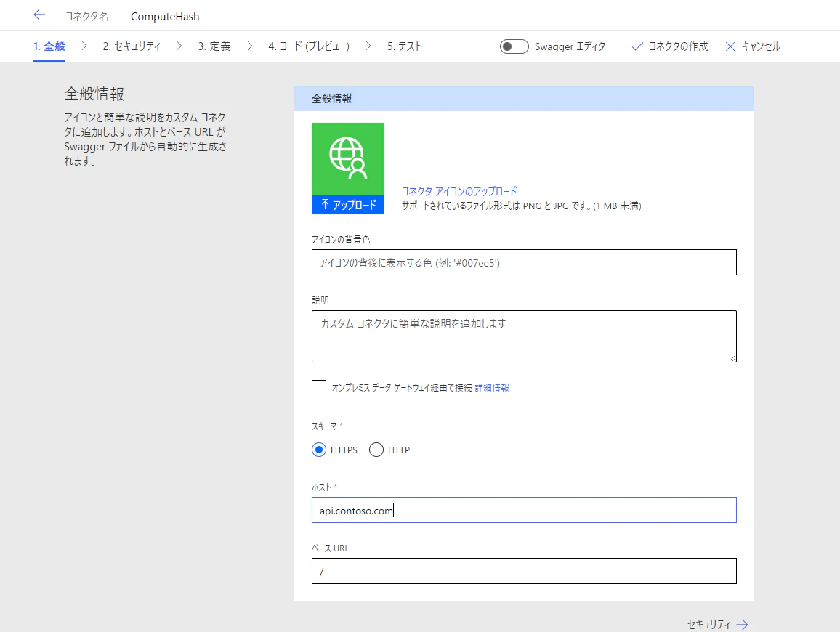Image resolution: width=840 pixels, height=632 pixels.
Task: Click the ComputeHash connector name field
Action: [x=165, y=17]
